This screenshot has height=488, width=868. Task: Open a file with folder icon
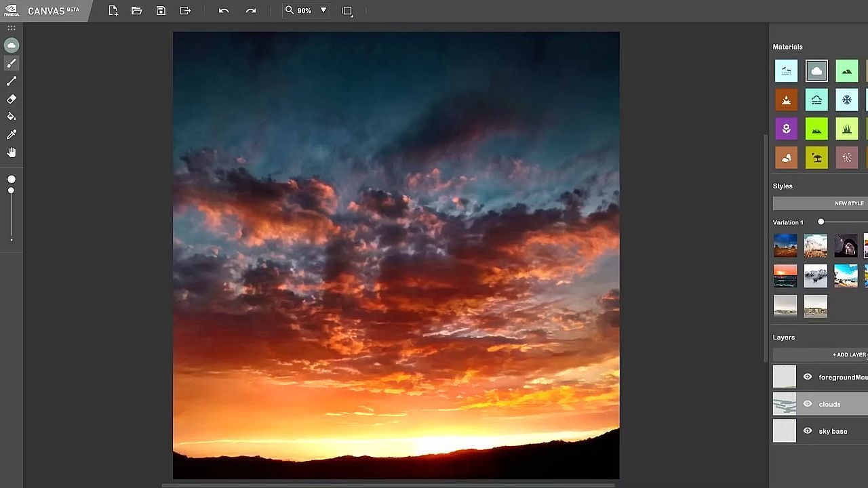[136, 11]
